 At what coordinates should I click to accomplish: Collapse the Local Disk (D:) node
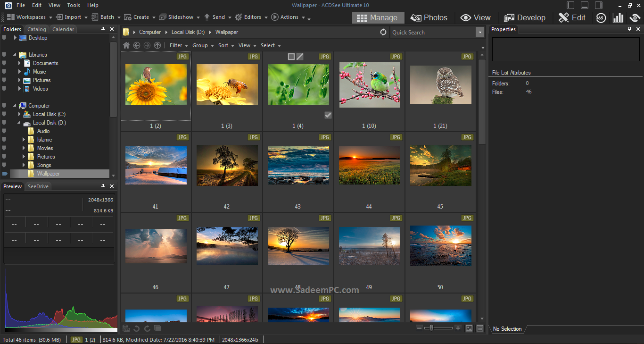20,123
